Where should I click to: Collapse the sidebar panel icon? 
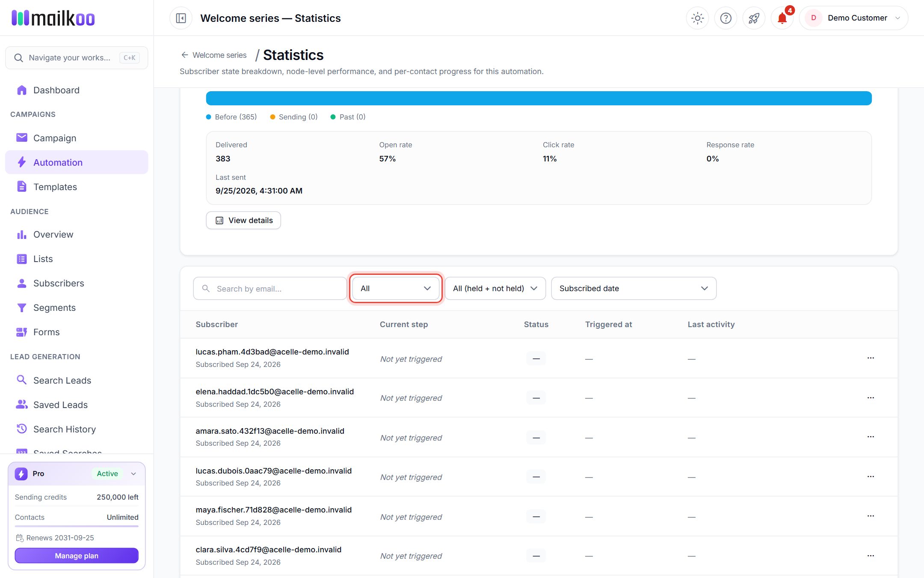pos(181,18)
